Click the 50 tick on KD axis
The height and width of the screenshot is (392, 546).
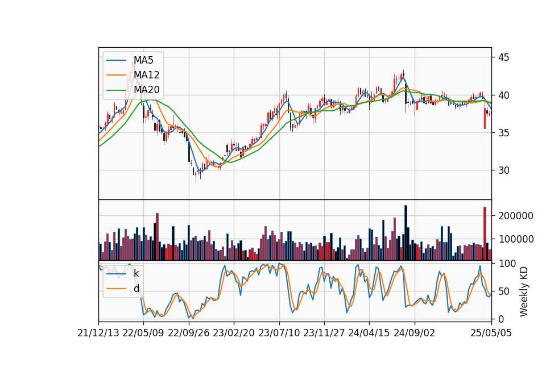tap(503, 291)
